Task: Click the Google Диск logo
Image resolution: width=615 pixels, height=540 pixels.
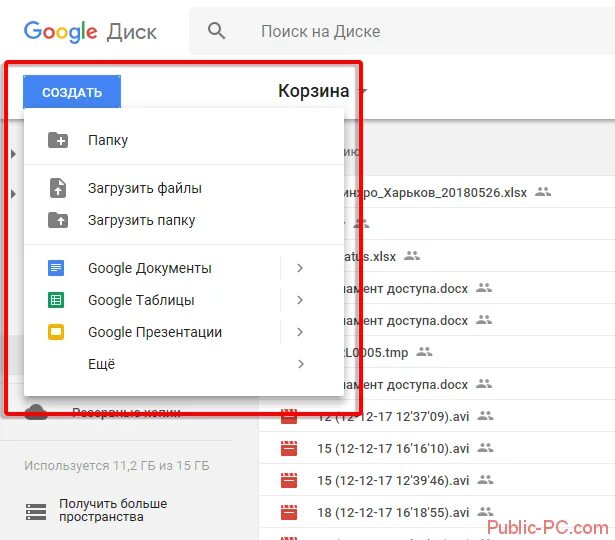Action: pos(90,32)
